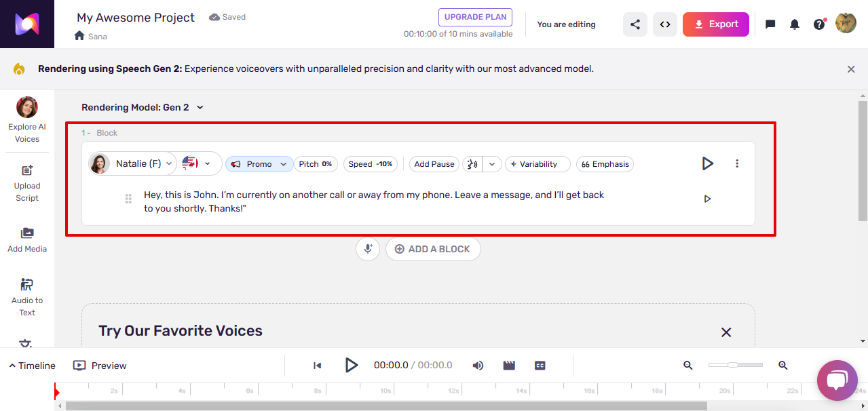Open the Variability control
The height and width of the screenshot is (411, 868).
[537, 163]
